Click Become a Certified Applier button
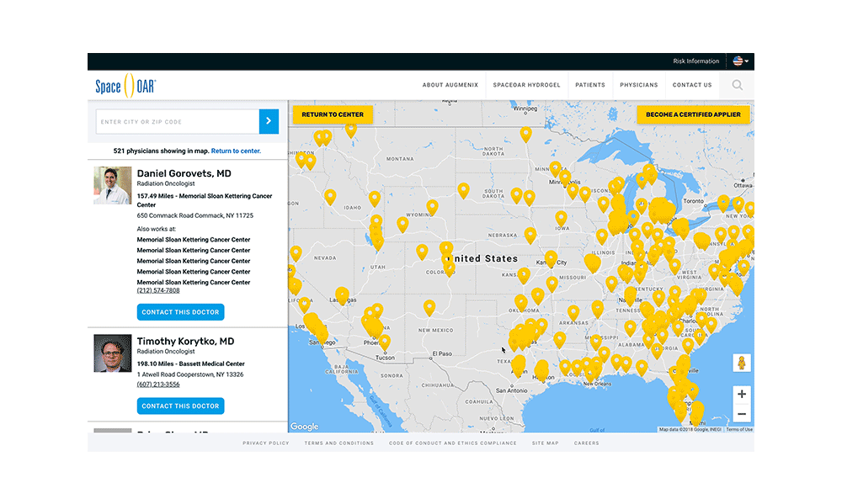 pyautogui.click(x=693, y=114)
